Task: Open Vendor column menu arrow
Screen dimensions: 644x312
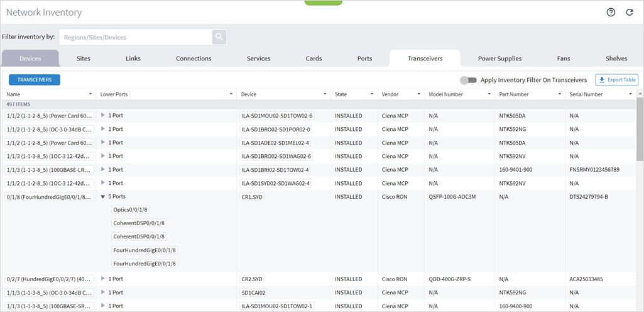Action: click(419, 94)
